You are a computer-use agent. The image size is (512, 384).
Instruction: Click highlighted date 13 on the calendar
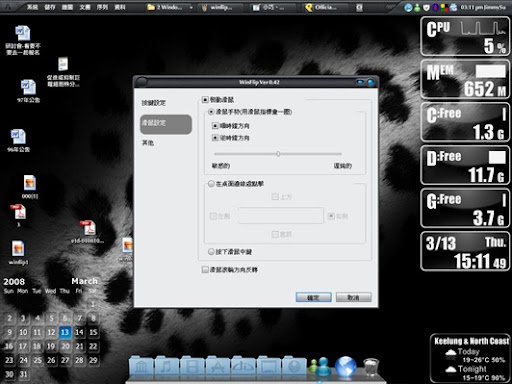(65, 332)
